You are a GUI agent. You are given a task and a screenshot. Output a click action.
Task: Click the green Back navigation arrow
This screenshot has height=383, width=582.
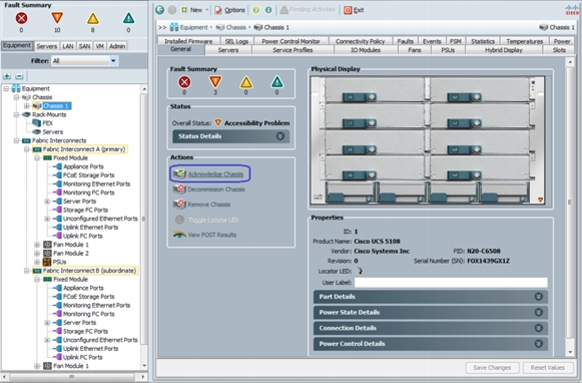pyautogui.click(x=160, y=10)
